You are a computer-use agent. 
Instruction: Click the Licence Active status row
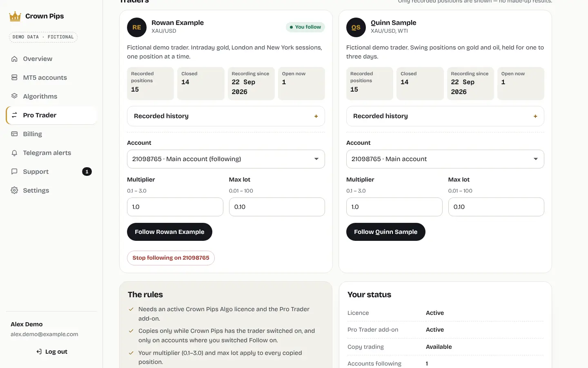click(445, 313)
